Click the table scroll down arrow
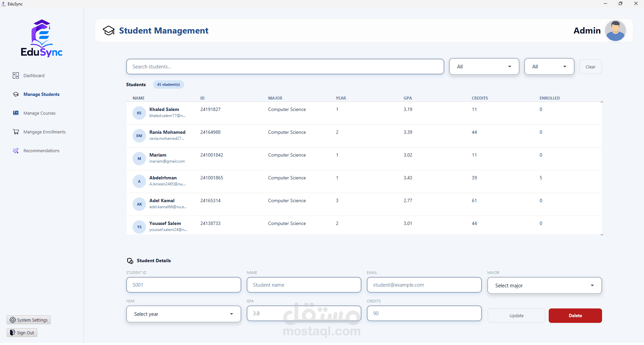644x345 pixels. click(602, 235)
